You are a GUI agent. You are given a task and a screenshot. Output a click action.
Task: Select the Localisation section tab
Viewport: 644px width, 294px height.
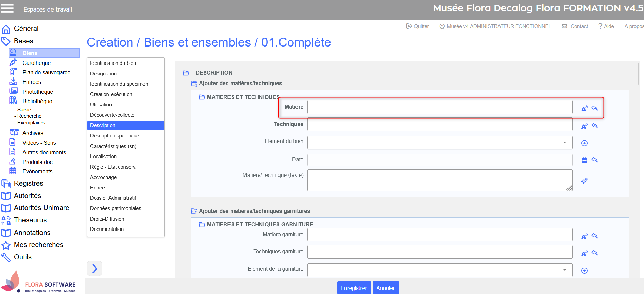103,157
